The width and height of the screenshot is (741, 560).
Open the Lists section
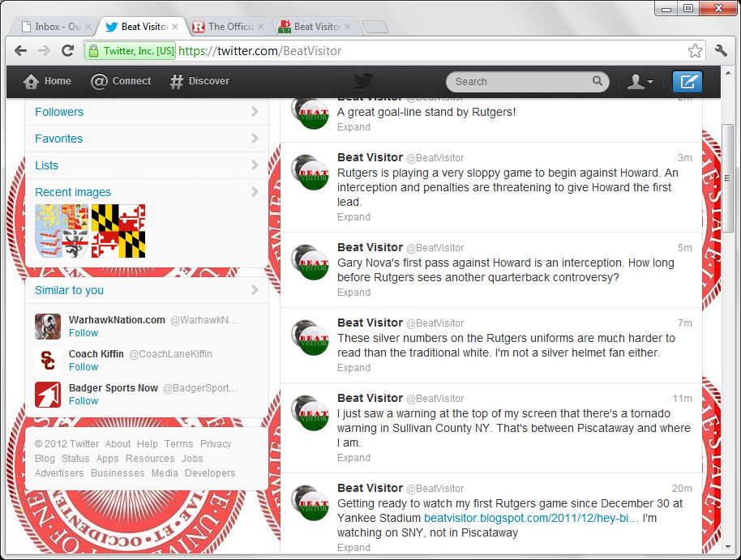coord(147,165)
